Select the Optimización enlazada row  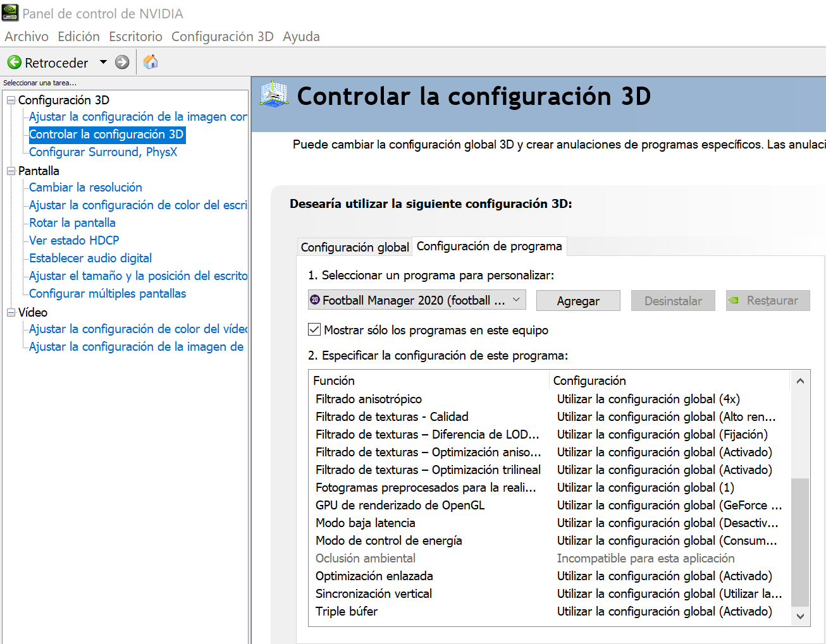point(549,576)
